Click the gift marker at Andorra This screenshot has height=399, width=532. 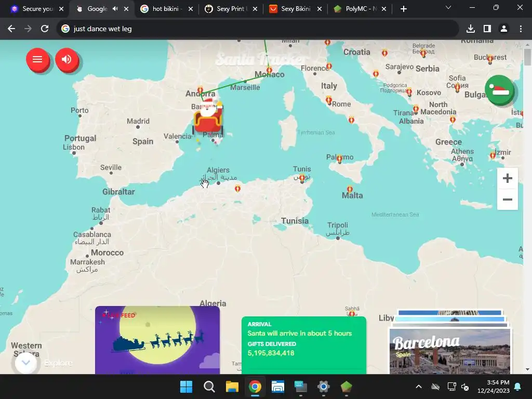(200, 90)
